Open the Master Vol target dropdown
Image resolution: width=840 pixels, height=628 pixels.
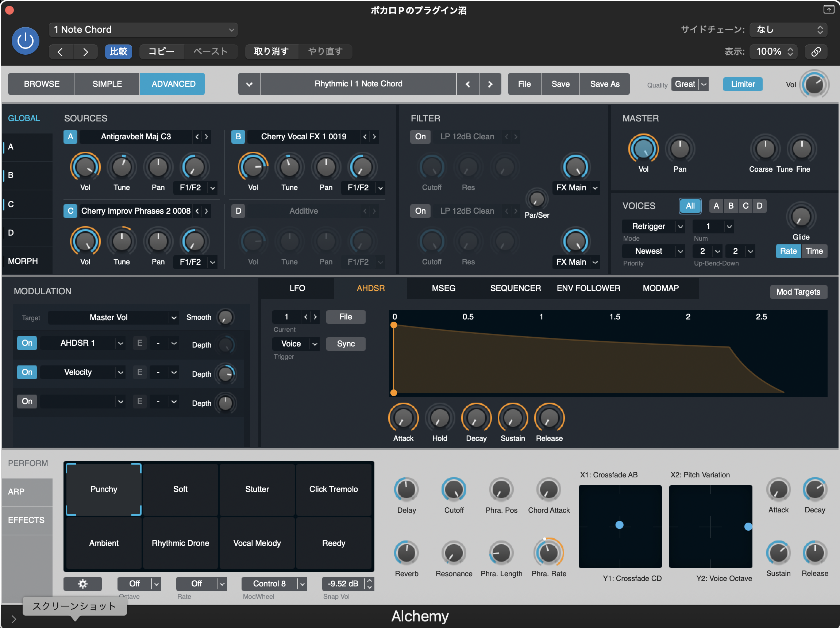[x=113, y=318]
